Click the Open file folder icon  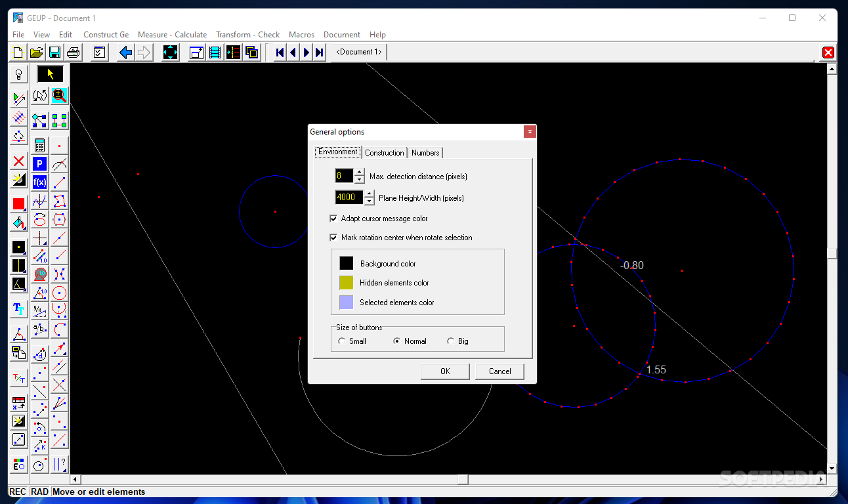[37, 52]
